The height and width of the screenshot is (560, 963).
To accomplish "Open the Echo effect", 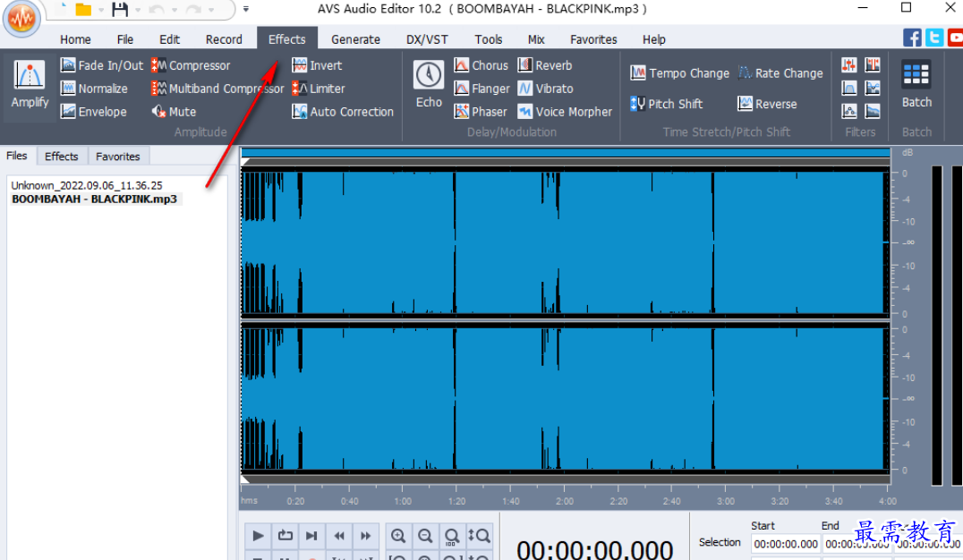I will point(429,85).
